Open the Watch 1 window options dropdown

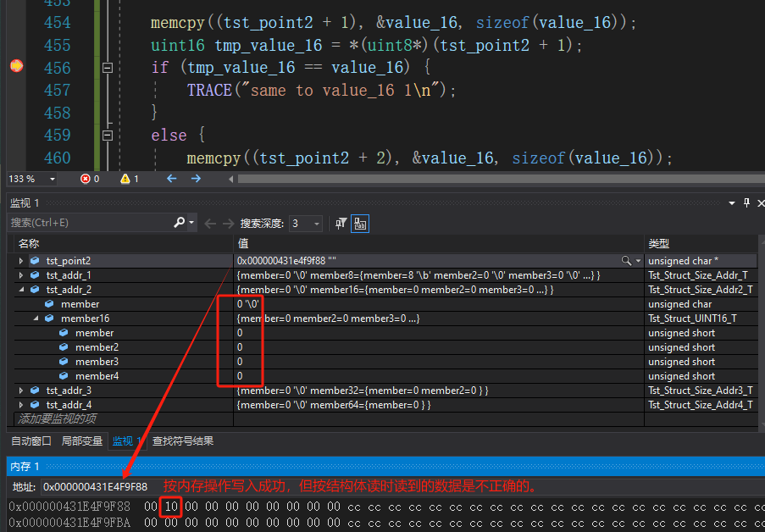coord(732,203)
